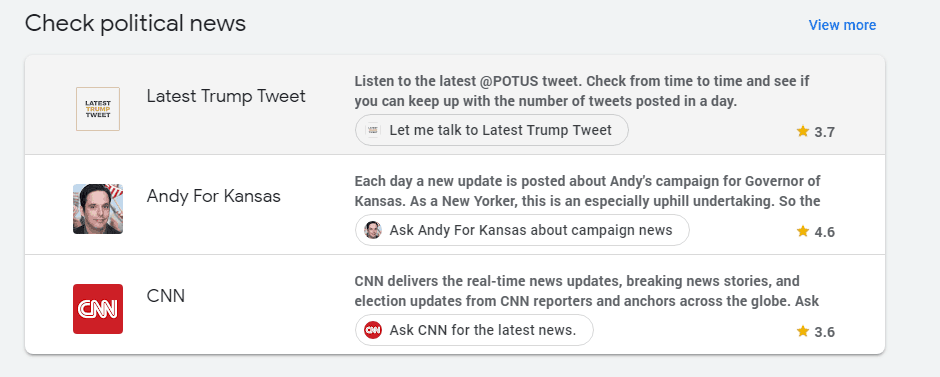Click the Latest Trump Tweet description text
This screenshot has height=377, width=940.
[x=582, y=91]
